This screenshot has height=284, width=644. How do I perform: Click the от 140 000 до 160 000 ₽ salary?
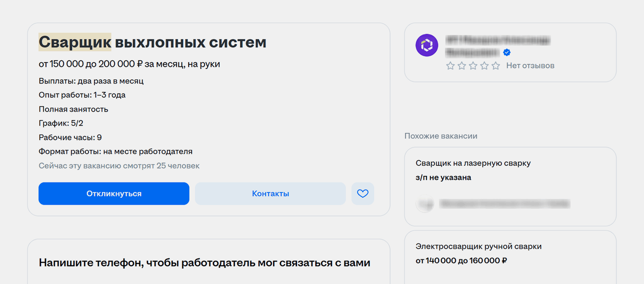tap(461, 261)
